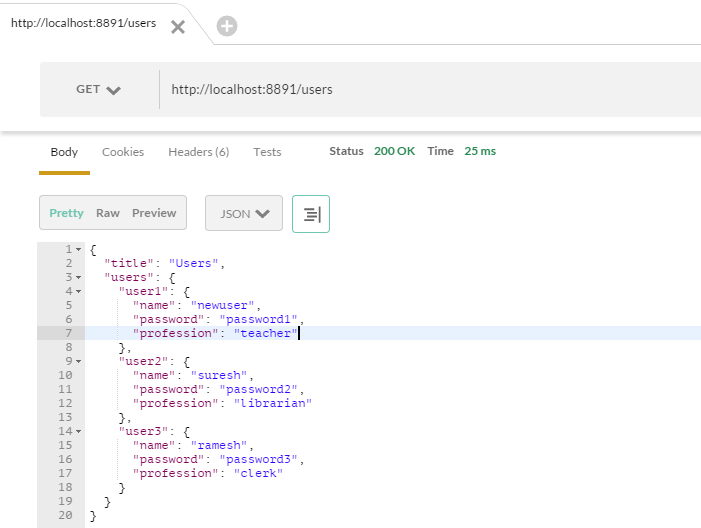Screen dimensions: 701x528
Task: Click the "user1" key text
Action: pos(143,291)
